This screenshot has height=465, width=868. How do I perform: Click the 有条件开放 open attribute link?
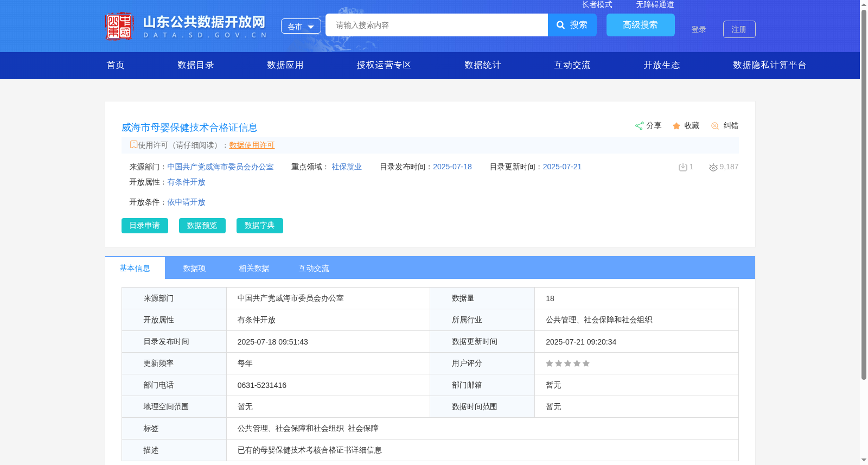coord(186,182)
